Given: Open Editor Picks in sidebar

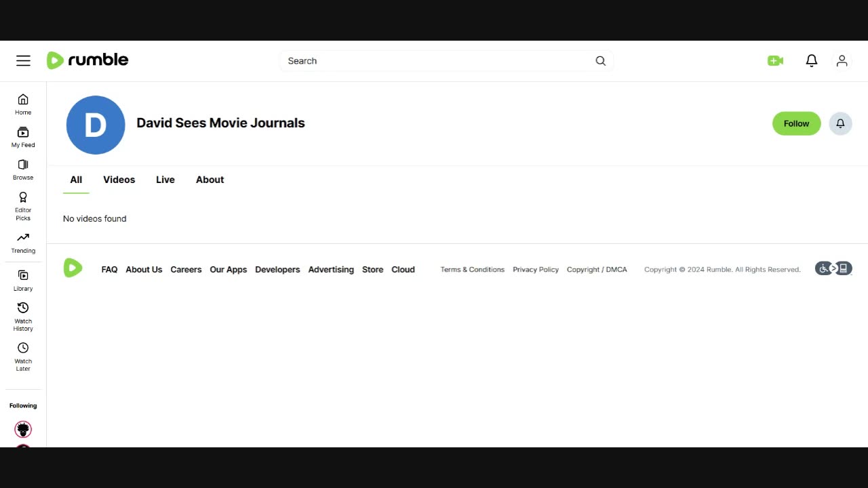Looking at the screenshot, I should pyautogui.click(x=23, y=206).
